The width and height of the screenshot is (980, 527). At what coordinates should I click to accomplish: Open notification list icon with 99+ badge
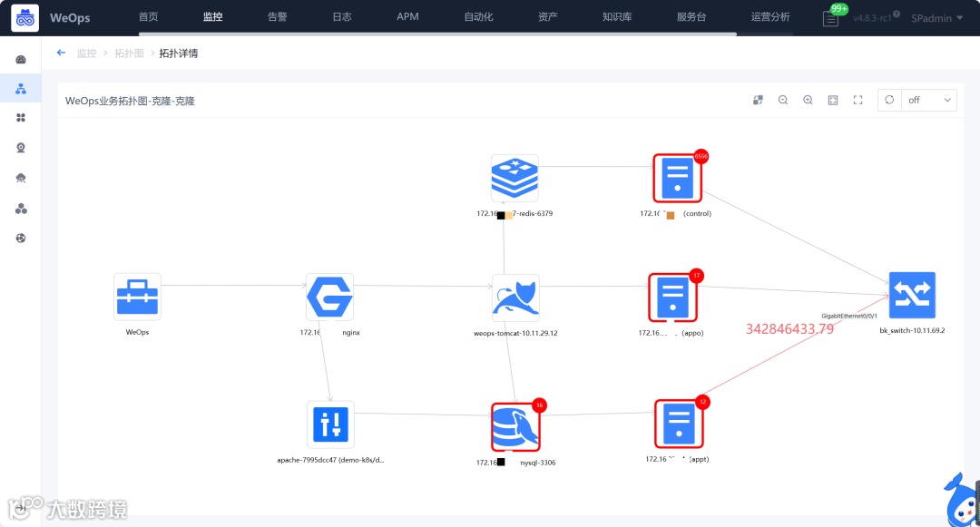pos(830,19)
